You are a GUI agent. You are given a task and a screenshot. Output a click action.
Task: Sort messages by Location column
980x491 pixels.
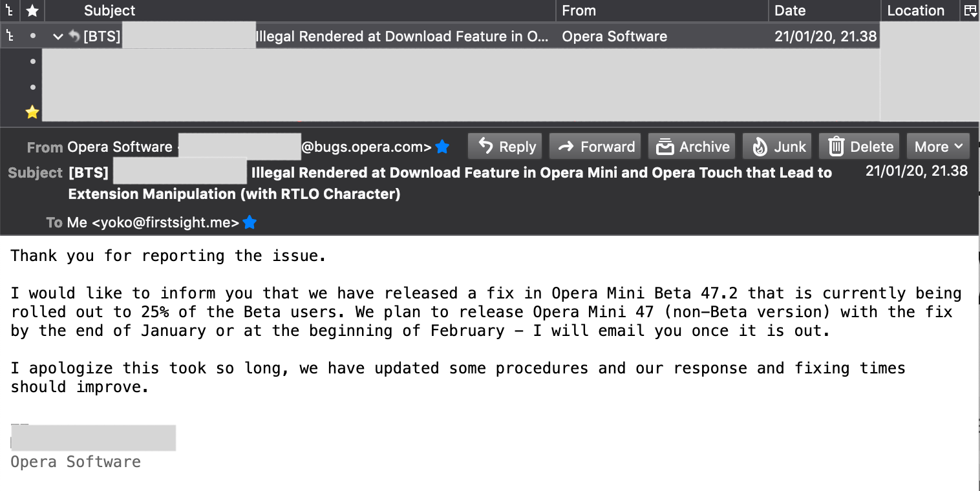pyautogui.click(x=921, y=10)
